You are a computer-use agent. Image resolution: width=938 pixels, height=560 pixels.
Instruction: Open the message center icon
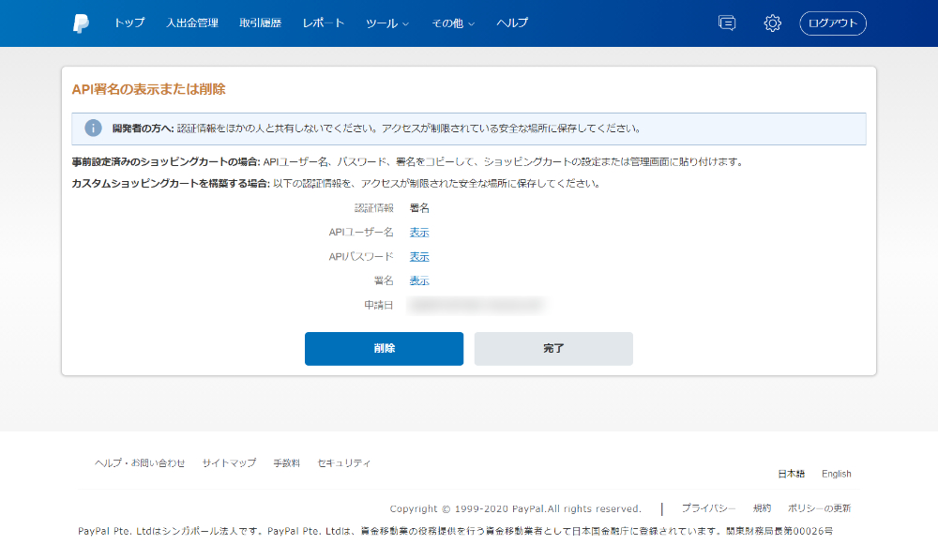coord(727,23)
